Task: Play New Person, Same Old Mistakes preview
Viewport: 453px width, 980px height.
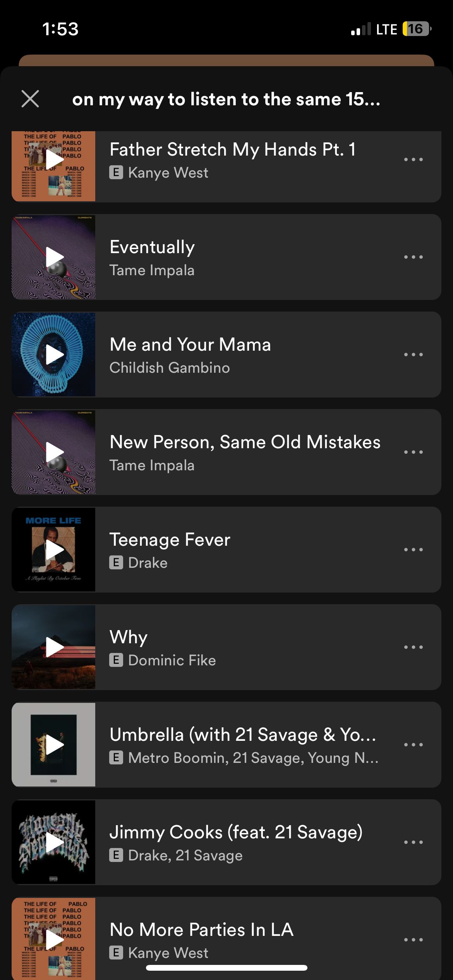Action: (54, 452)
